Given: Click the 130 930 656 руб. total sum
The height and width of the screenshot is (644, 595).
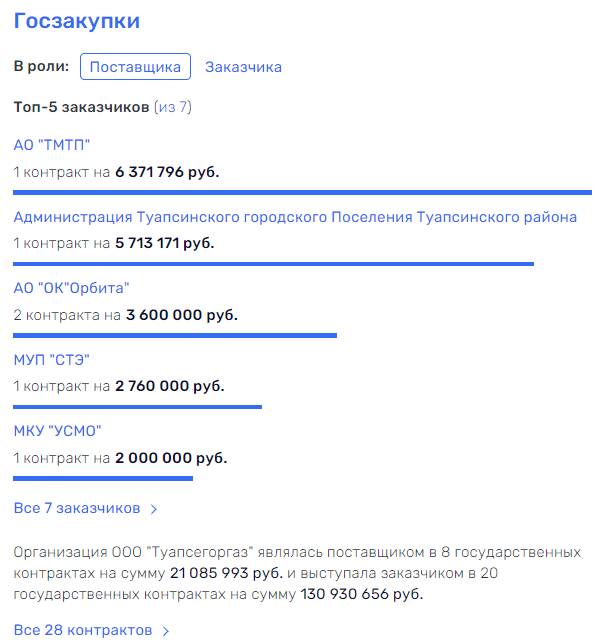Looking at the screenshot, I should [x=361, y=594].
